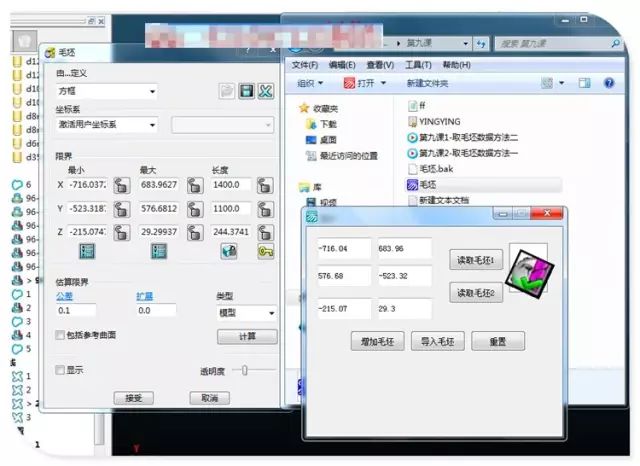Expand the 组织 dropdown in Explorer toolbar
This screenshot has height=466, width=640.
[x=310, y=83]
